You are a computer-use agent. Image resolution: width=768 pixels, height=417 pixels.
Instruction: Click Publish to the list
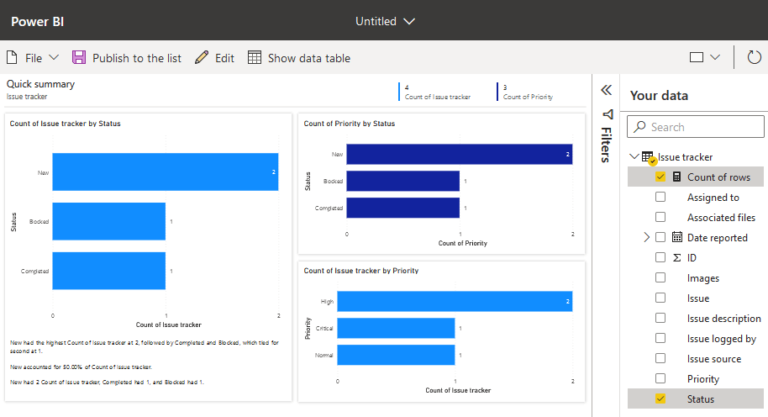click(137, 58)
